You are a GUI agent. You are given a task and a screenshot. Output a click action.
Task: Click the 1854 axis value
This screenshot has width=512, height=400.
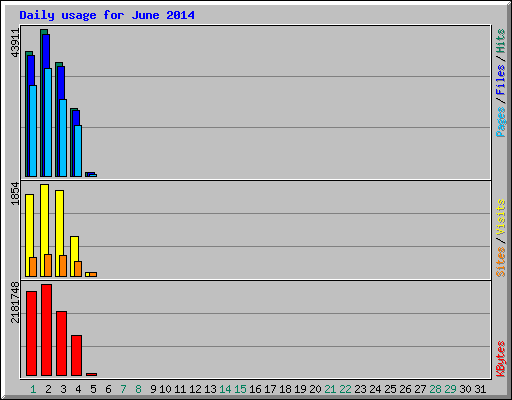pos(15,193)
